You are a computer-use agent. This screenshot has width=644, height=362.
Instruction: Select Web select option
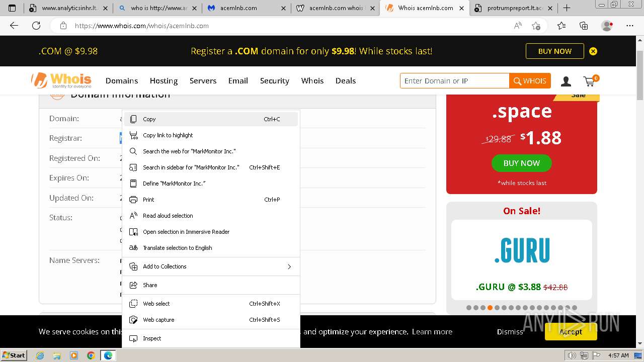[211, 304]
